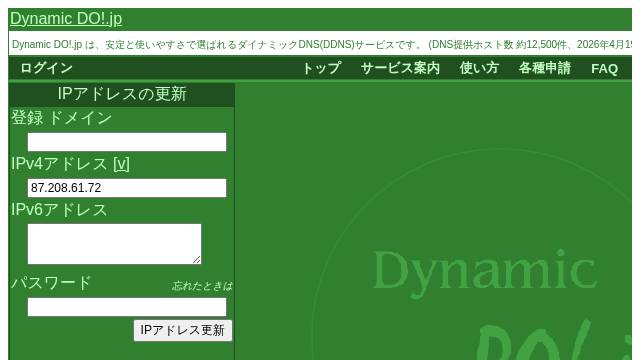Click the DDNS service description banner text
The width and height of the screenshot is (640, 360).
tap(322, 44)
